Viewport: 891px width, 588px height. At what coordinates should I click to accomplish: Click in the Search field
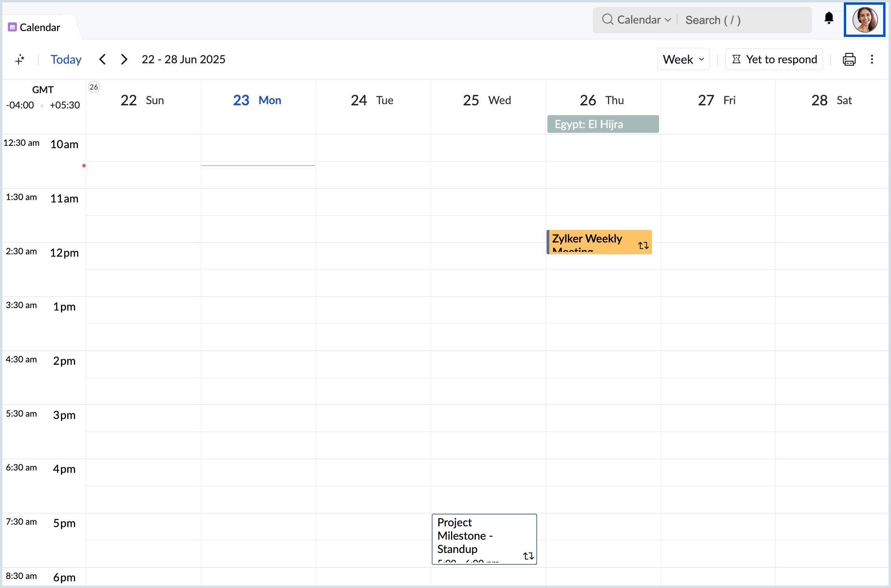tap(743, 20)
